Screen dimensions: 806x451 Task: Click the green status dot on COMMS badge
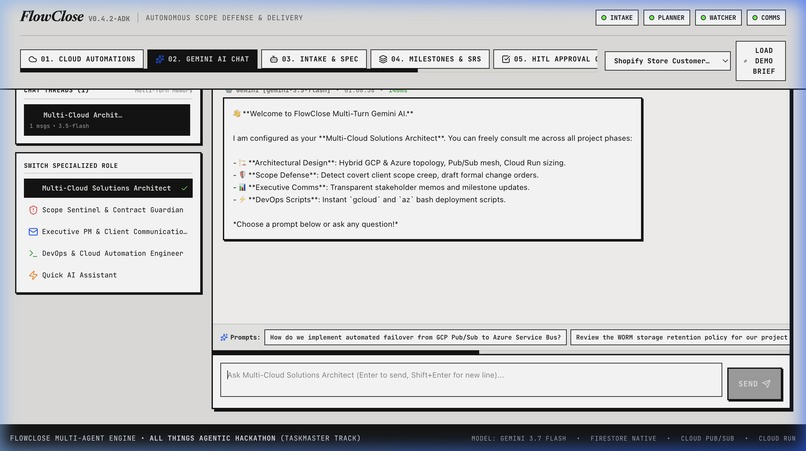coord(755,17)
